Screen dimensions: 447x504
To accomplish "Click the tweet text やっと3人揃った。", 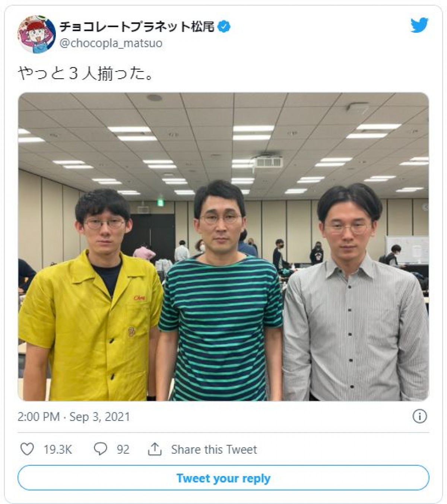I will (x=86, y=73).
